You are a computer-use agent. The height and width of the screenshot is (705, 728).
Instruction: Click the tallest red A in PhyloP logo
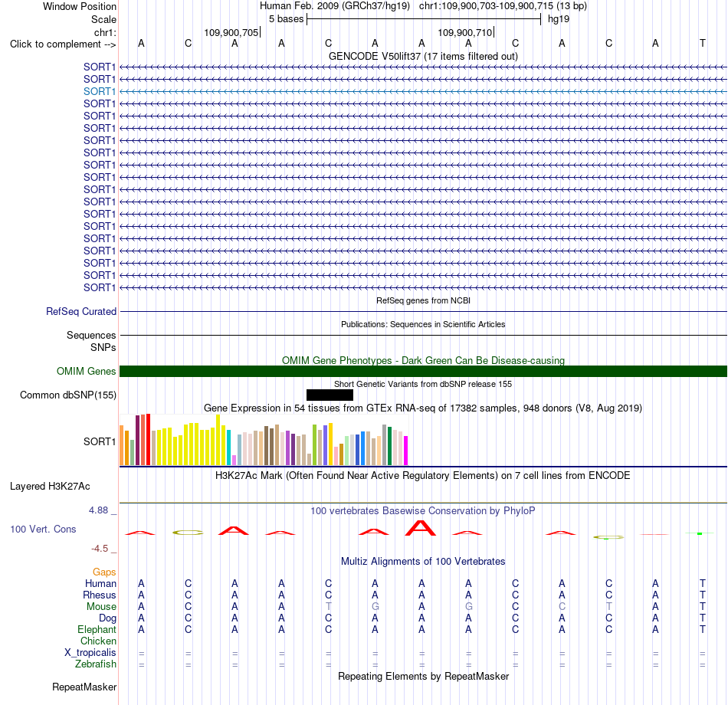pos(421,528)
